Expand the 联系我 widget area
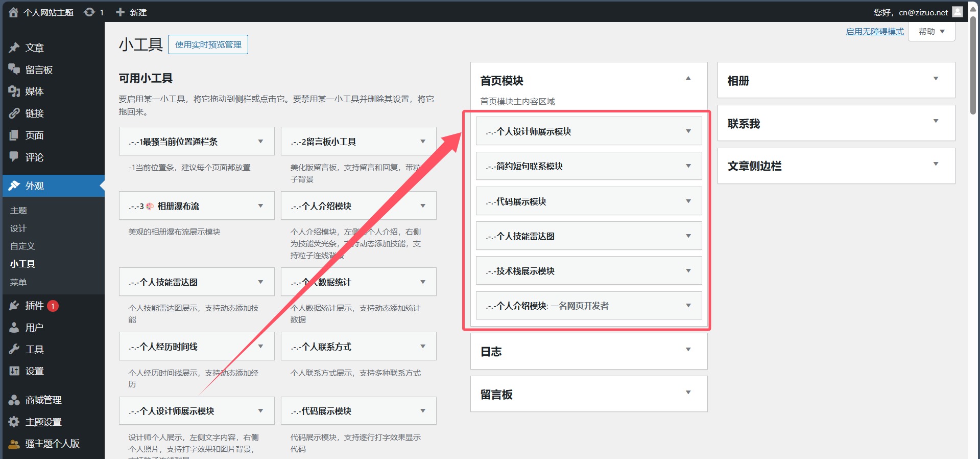The image size is (980, 459). coord(936,122)
